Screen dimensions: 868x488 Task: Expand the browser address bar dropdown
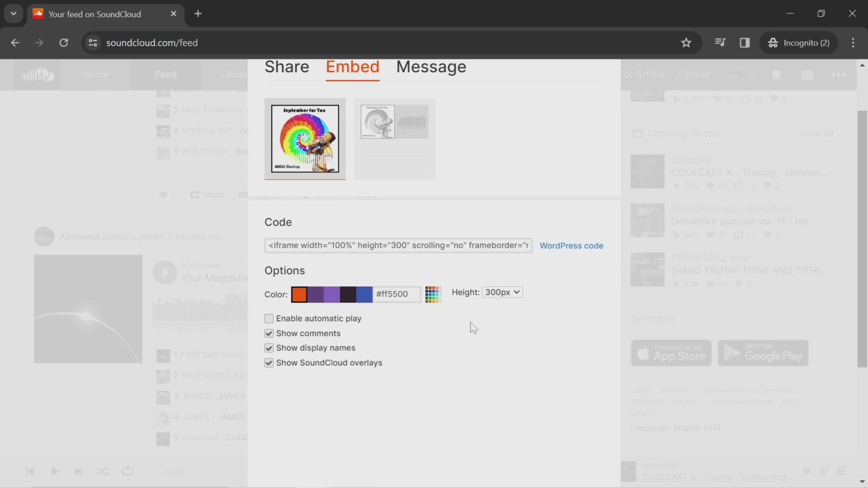point(13,13)
